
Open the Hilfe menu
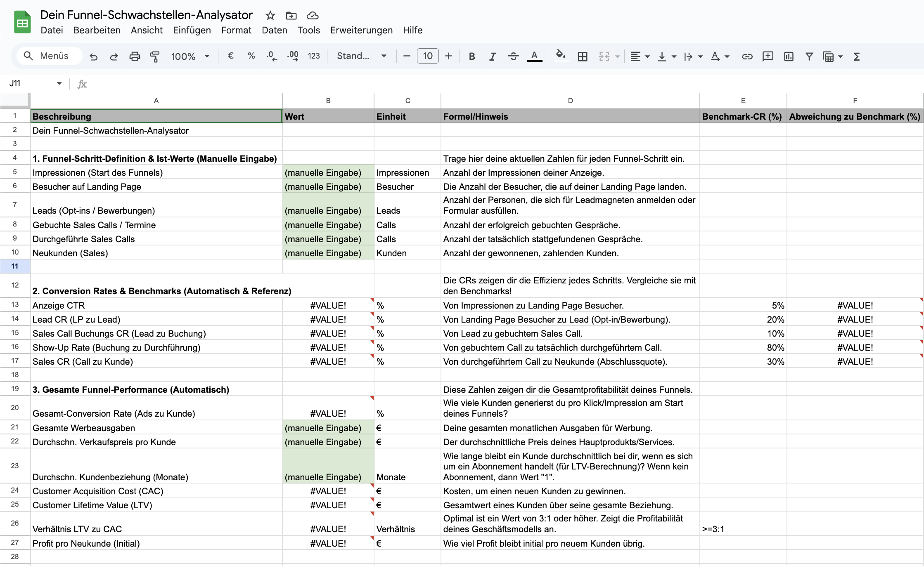[x=413, y=30]
